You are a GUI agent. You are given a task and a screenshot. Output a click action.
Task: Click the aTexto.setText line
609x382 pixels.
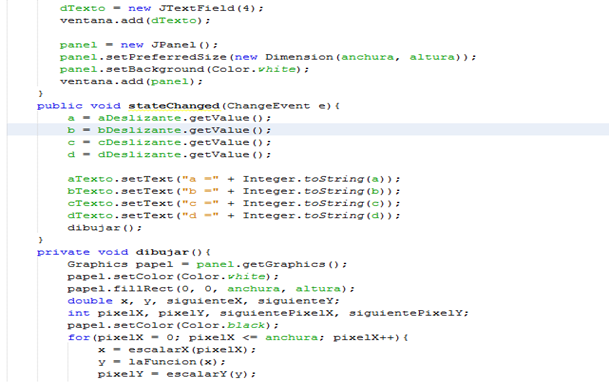click(x=233, y=179)
